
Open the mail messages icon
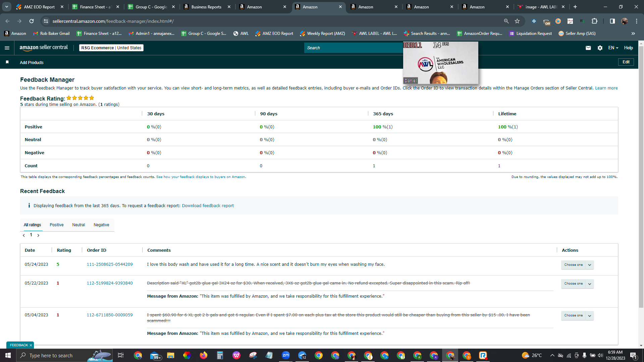point(588,48)
